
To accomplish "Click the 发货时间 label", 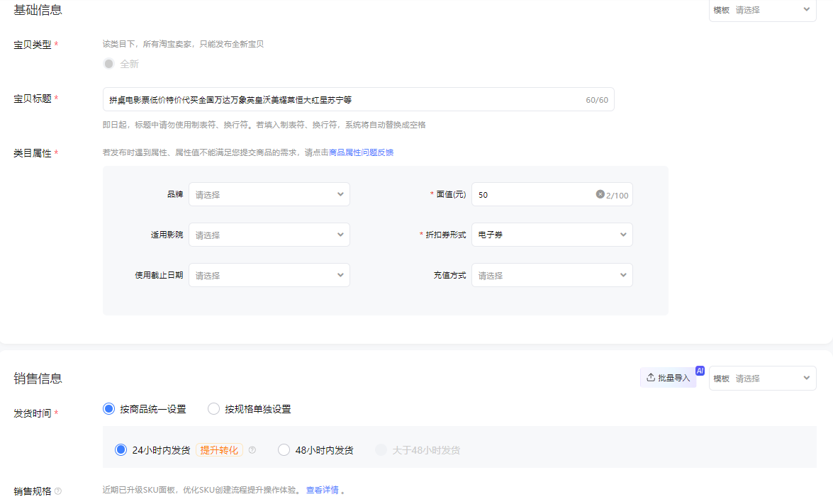I will click(x=33, y=413).
